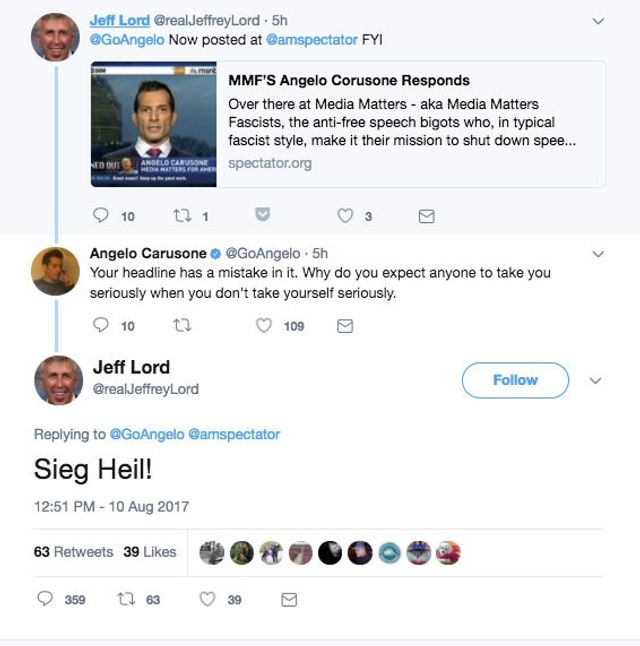Retweet the main tweet showing 63 retweets
This screenshot has width=640, height=646.
(126, 599)
